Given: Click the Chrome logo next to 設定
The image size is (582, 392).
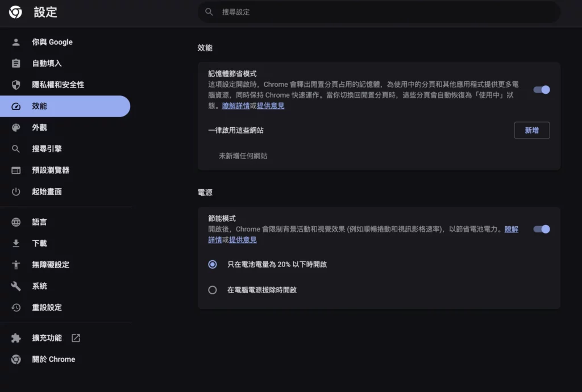Looking at the screenshot, I should (x=15, y=12).
